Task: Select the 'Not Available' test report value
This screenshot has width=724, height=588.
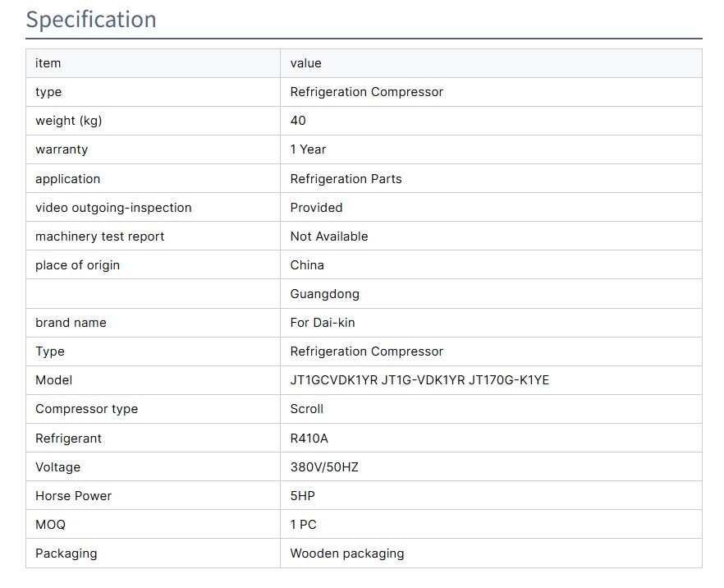Action: tap(328, 237)
